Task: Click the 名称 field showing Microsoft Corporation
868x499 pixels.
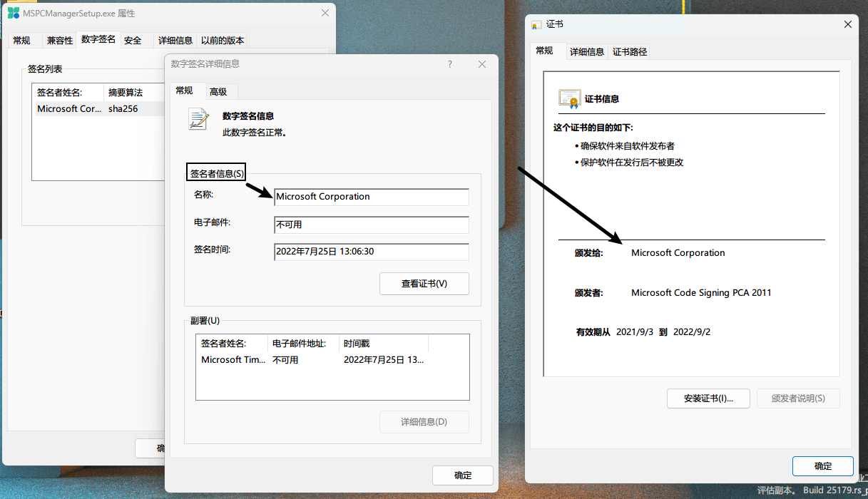Action: pos(372,197)
